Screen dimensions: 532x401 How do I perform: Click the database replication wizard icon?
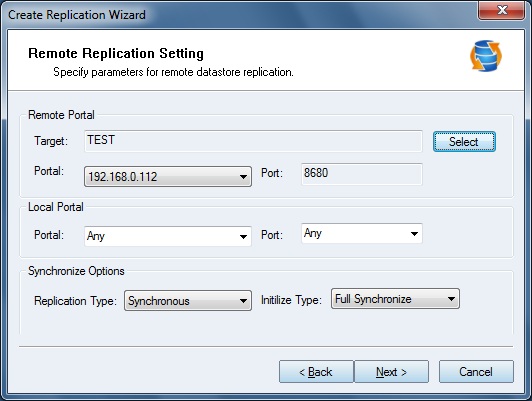point(486,56)
